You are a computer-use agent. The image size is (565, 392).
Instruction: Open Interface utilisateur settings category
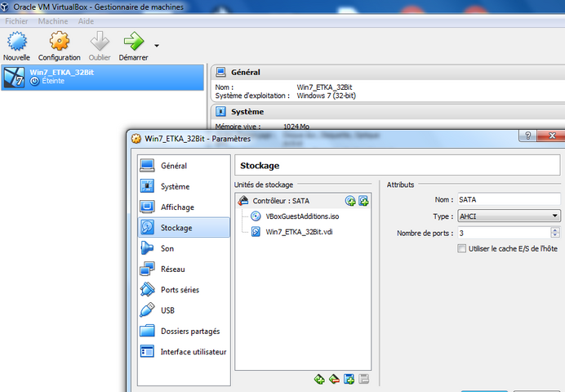[x=184, y=352]
